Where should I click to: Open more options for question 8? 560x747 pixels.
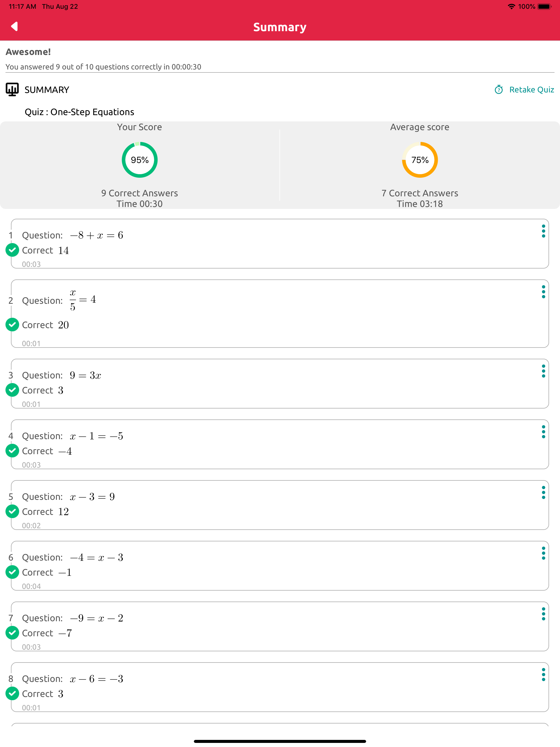(543, 675)
